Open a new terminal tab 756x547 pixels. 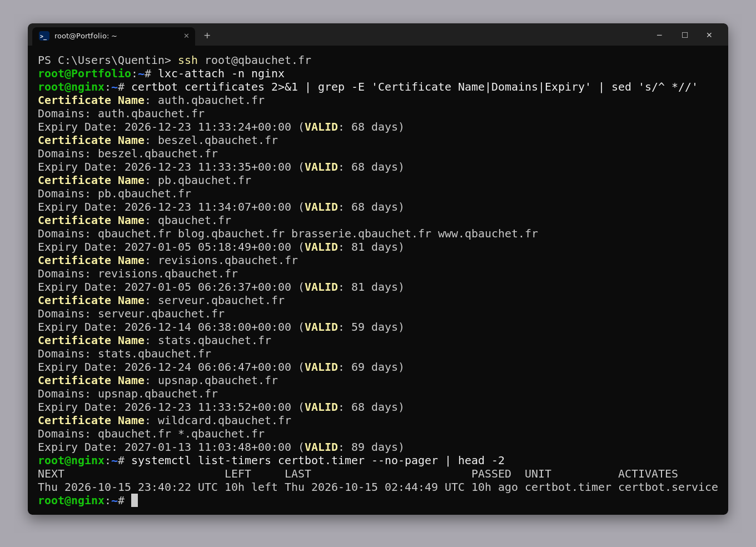point(207,36)
